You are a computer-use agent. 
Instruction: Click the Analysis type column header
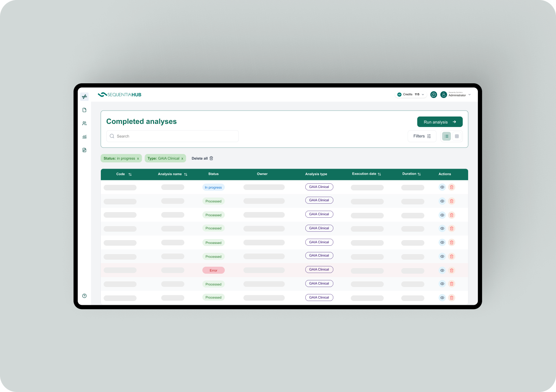pos(316,174)
